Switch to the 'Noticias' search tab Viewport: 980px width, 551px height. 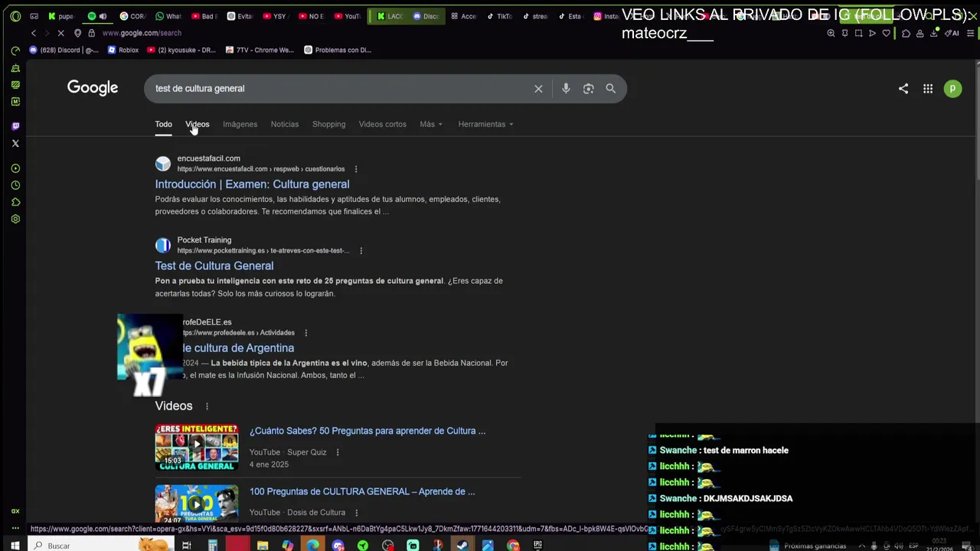point(285,124)
